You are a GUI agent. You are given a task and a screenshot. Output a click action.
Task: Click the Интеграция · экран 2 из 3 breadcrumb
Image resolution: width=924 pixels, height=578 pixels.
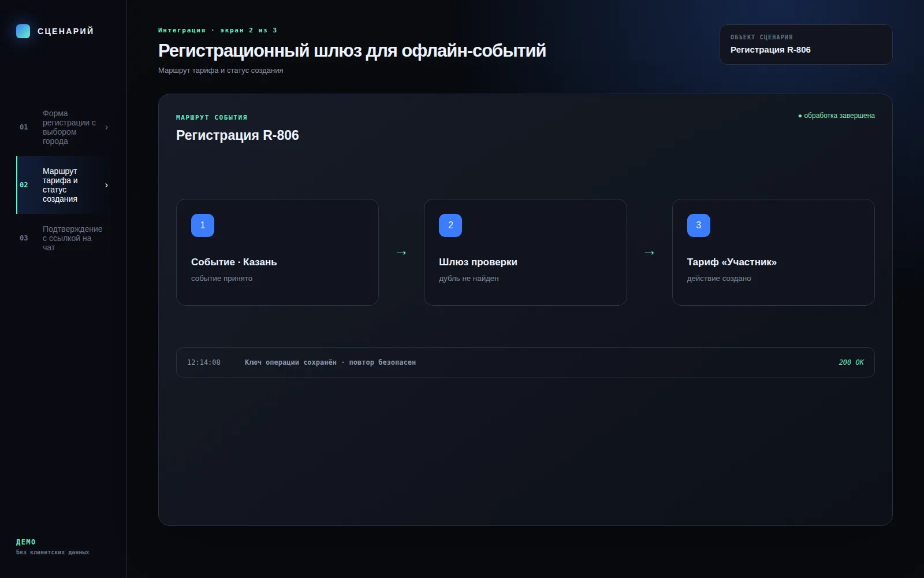[x=218, y=30]
